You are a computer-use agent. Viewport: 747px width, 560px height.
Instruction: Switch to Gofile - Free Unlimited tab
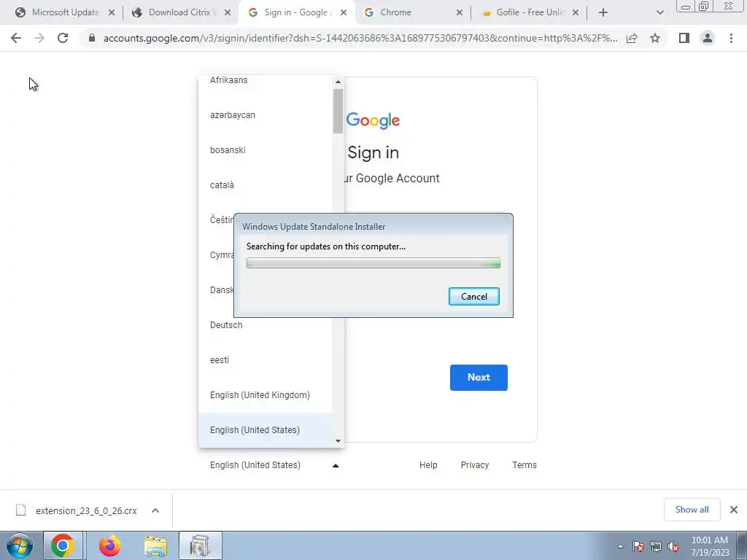[x=530, y=12]
